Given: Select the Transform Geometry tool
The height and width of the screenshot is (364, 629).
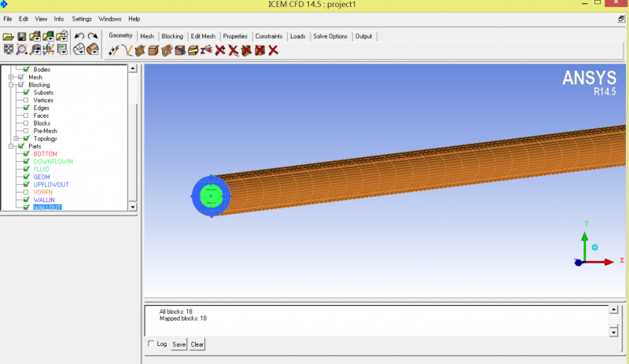Looking at the screenshot, I should click(193, 50).
